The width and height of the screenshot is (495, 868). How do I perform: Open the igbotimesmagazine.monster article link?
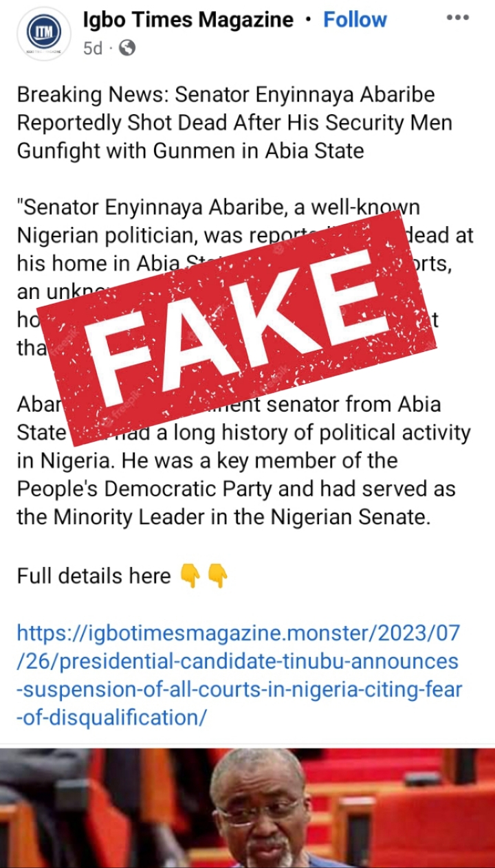239,674
